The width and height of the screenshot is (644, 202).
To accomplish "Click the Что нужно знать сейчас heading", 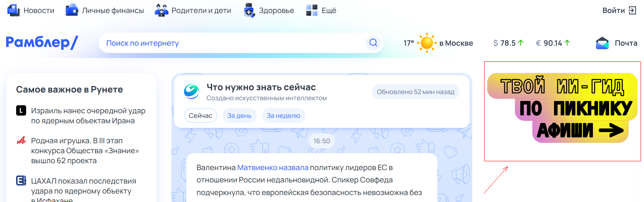I will (x=261, y=87).
